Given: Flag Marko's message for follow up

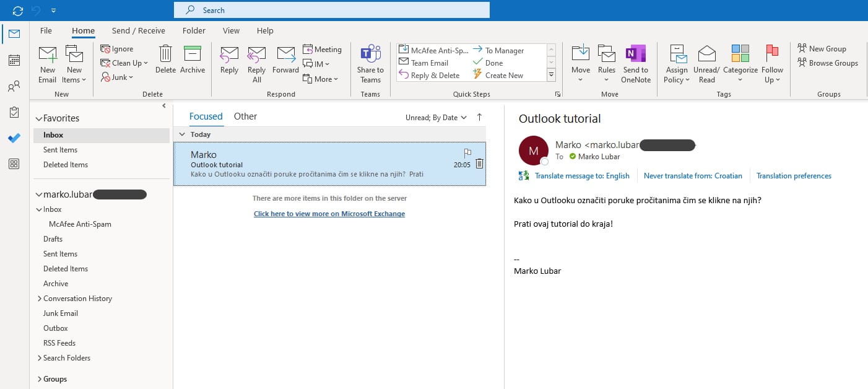Looking at the screenshot, I should 467,153.
